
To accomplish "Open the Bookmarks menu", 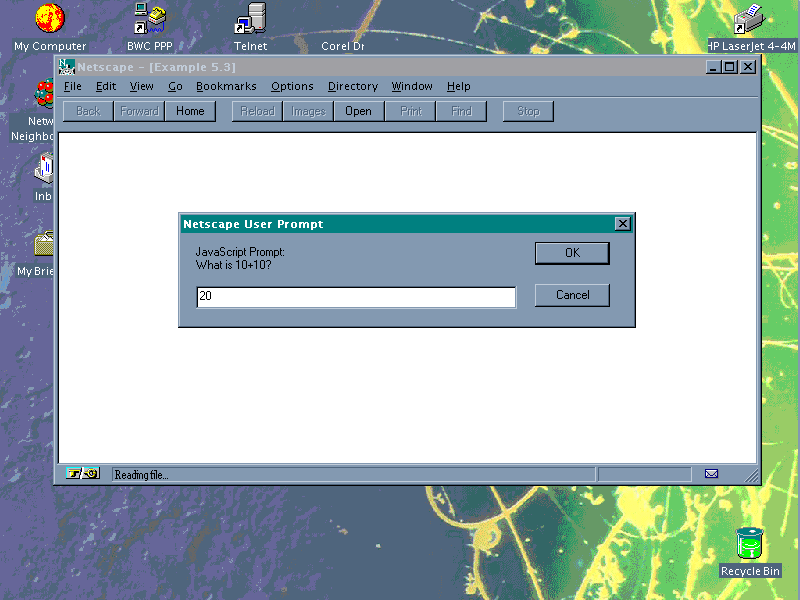I will click(x=226, y=87).
